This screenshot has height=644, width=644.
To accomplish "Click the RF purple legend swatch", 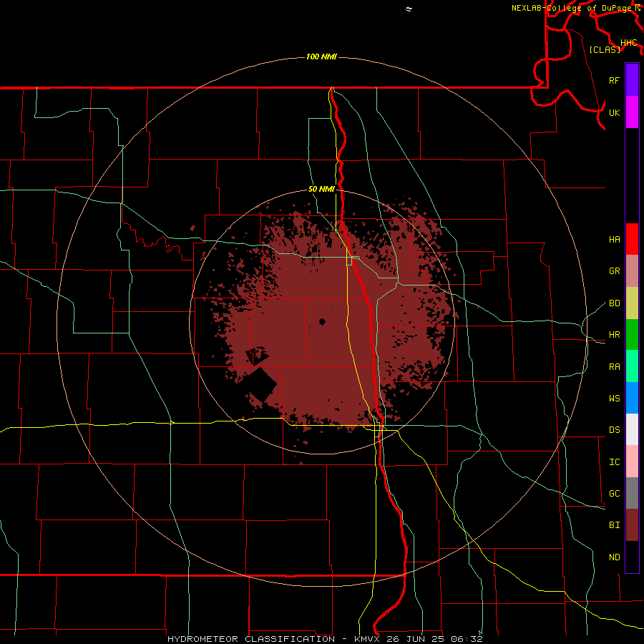I will pos(632,80).
